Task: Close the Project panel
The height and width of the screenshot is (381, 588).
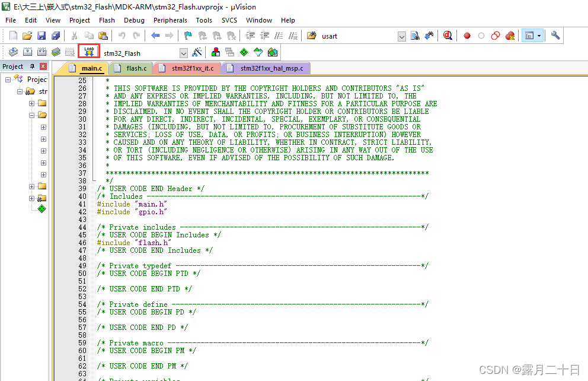Action: [x=43, y=66]
